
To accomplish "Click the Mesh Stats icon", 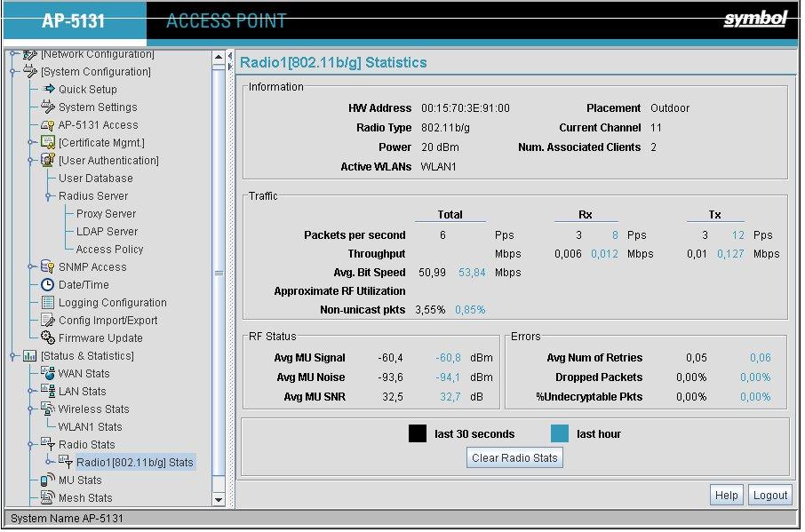I will point(48,497).
